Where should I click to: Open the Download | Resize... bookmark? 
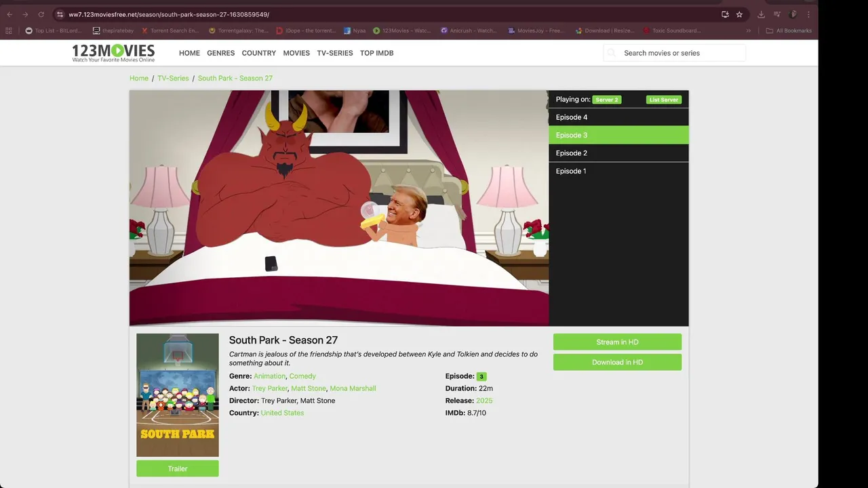tap(604, 30)
